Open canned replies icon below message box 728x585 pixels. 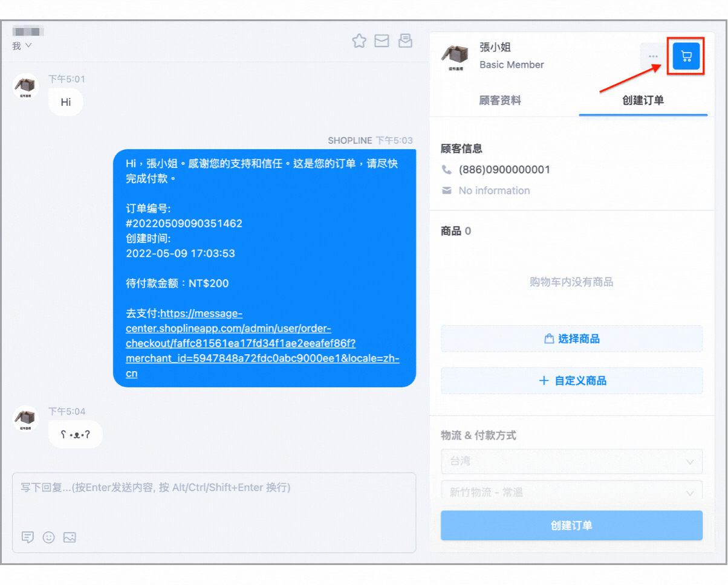(28, 537)
